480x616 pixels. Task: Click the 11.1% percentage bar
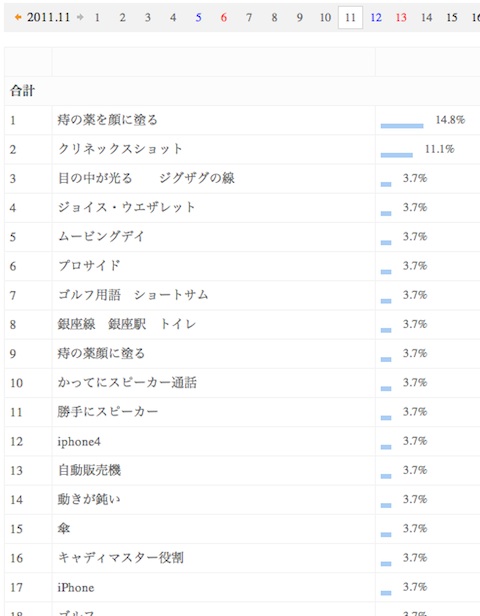click(x=397, y=155)
